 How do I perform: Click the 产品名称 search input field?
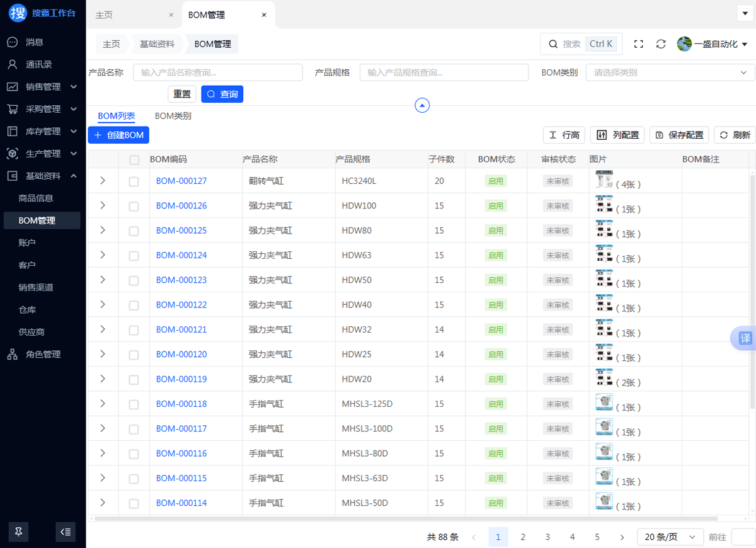click(x=219, y=72)
